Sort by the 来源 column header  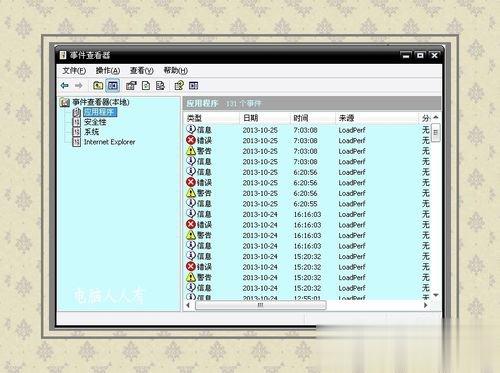[377, 118]
